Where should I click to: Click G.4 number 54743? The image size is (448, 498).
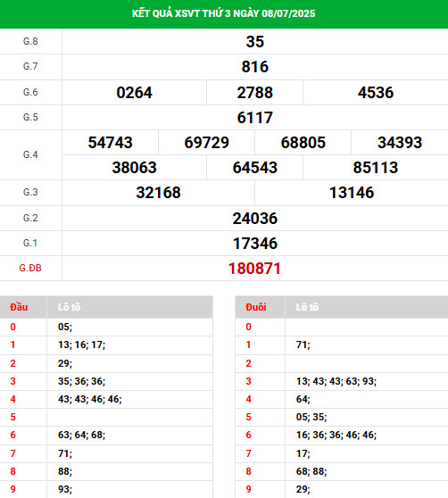(110, 142)
